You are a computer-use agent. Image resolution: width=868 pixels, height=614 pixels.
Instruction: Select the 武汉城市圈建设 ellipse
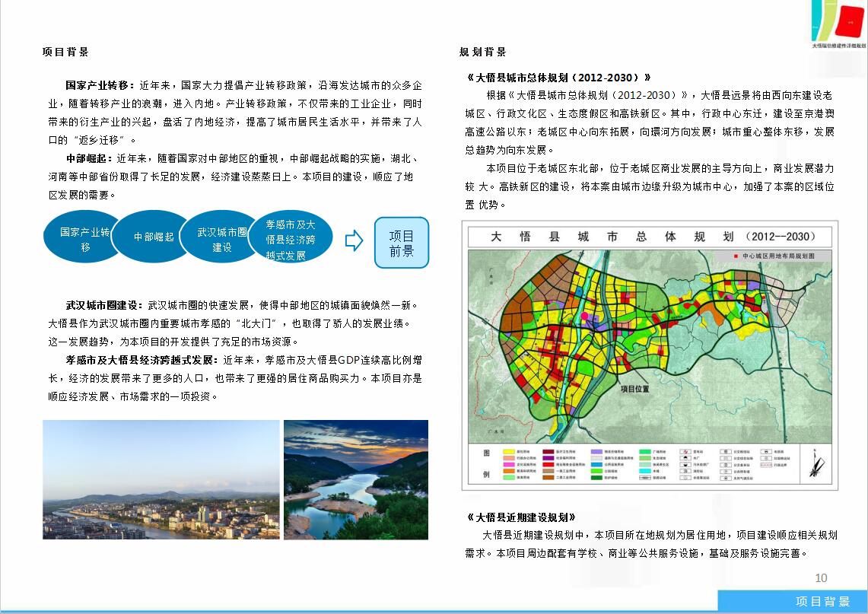click(221, 238)
